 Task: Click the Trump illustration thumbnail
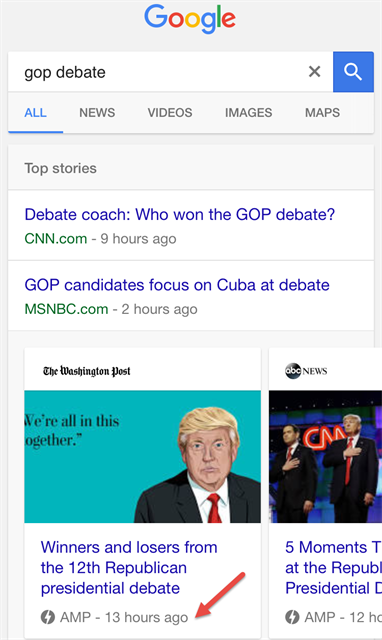[x=142, y=457]
